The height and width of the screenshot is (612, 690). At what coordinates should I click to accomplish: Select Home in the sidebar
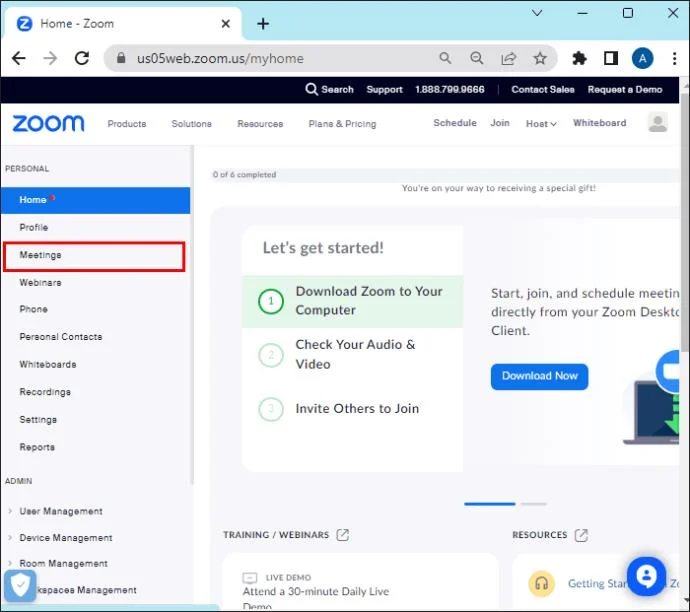[95, 200]
